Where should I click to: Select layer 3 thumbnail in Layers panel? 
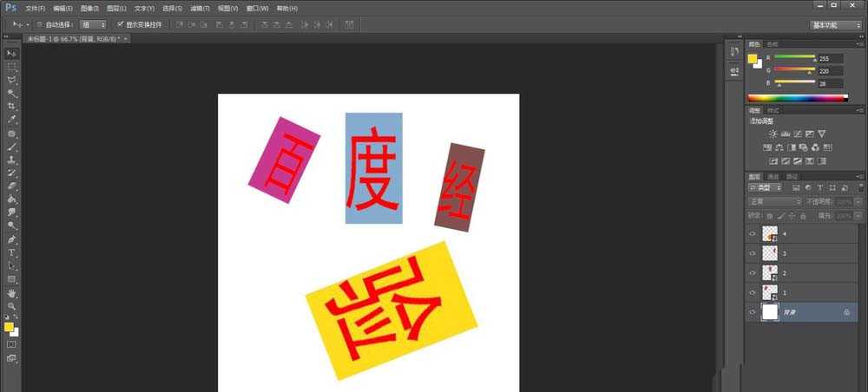click(769, 253)
